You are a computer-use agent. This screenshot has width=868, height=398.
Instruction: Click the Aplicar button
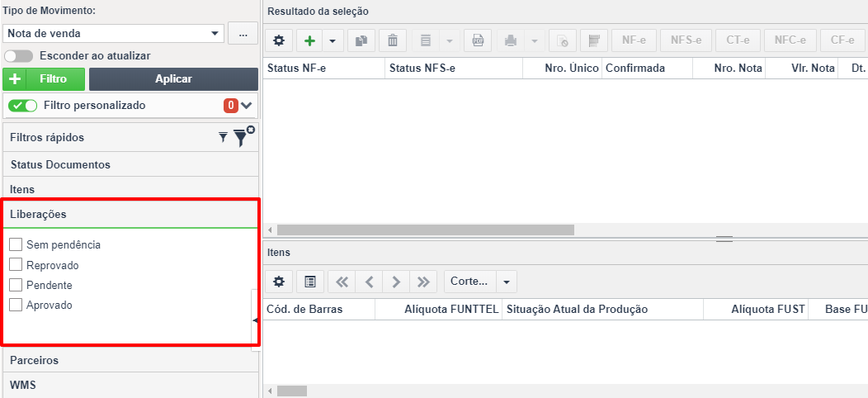pyautogui.click(x=173, y=79)
